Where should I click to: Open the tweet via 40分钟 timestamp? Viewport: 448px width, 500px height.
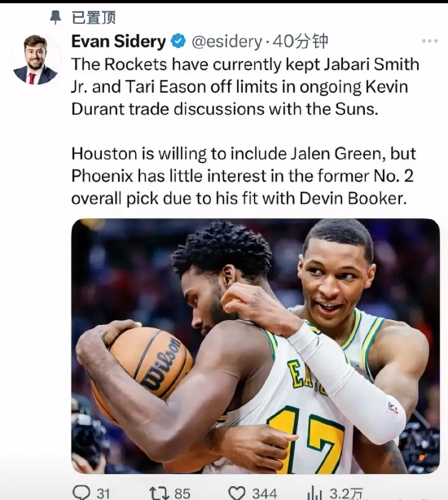(301, 42)
